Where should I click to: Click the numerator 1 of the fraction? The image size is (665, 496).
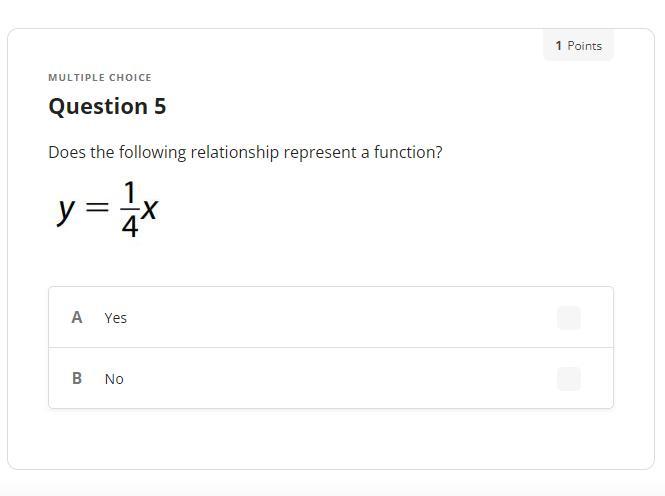point(130,192)
